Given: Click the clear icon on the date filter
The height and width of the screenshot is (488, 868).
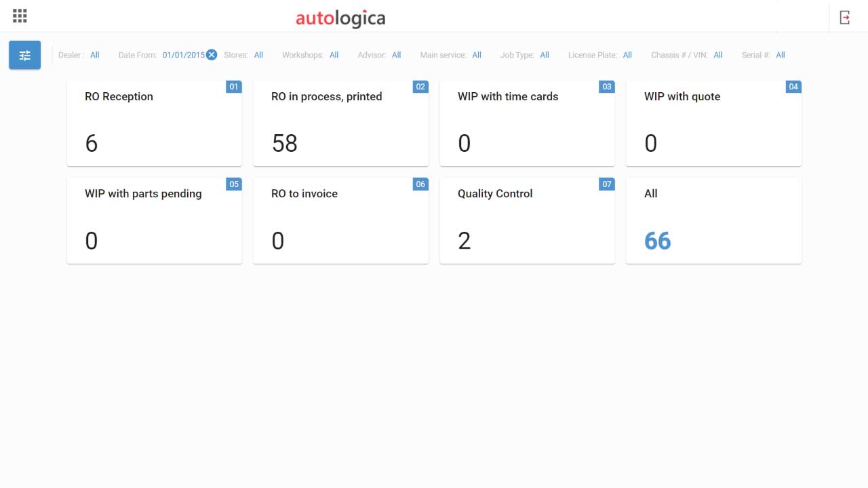Looking at the screenshot, I should 212,55.
